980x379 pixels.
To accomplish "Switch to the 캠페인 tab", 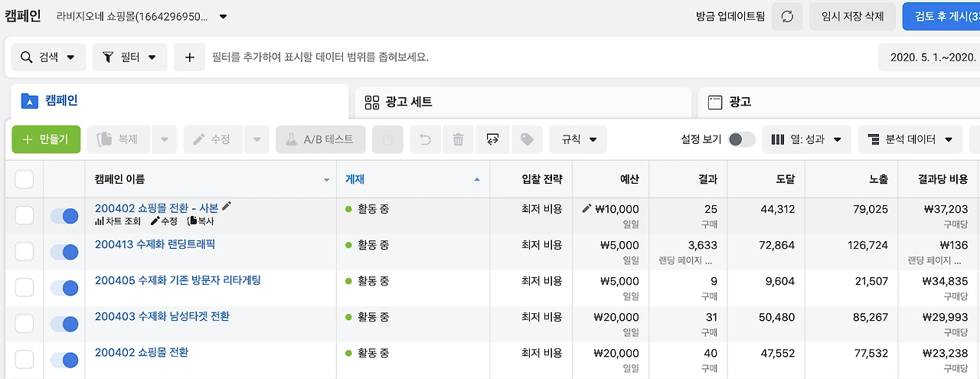I will (x=179, y=101).
